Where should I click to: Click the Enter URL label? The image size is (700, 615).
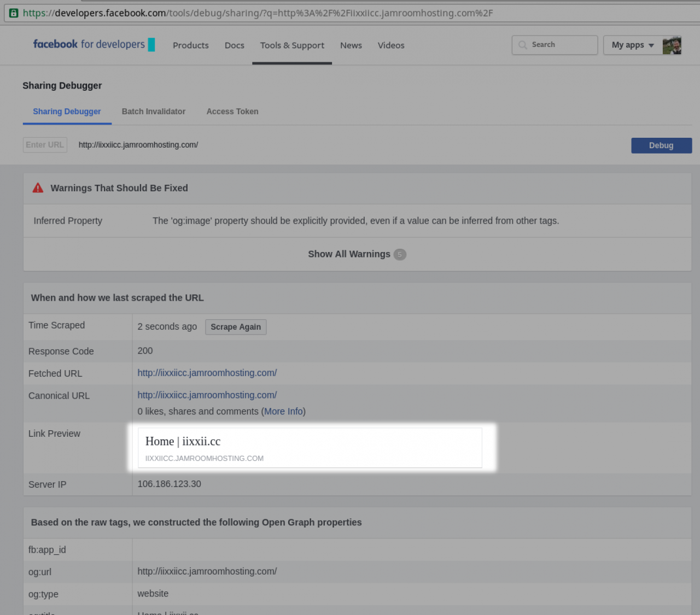(45, 145)
